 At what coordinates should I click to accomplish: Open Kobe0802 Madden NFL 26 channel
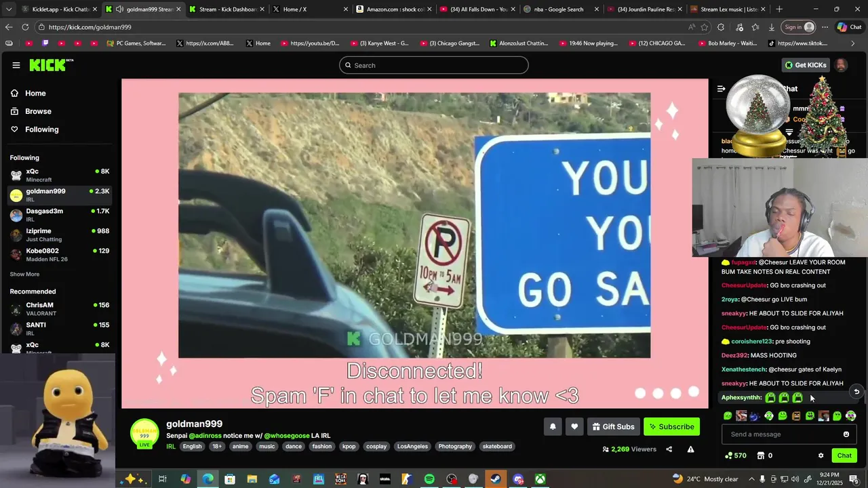coord(60,254)
